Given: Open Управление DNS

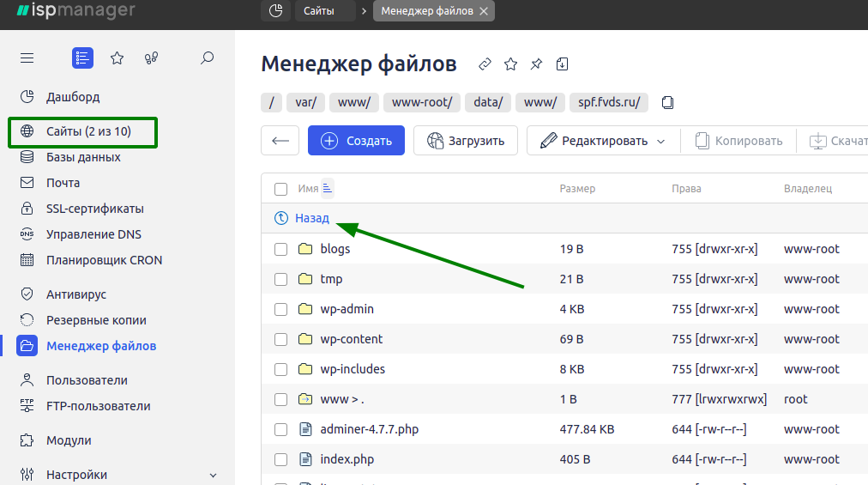Looking at the screenshot, I should (94, 234).
